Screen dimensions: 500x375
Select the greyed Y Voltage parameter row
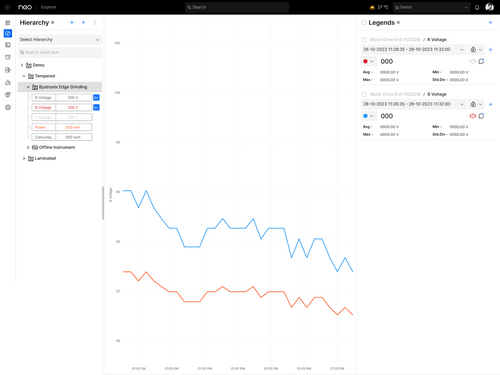click(62, 117)
